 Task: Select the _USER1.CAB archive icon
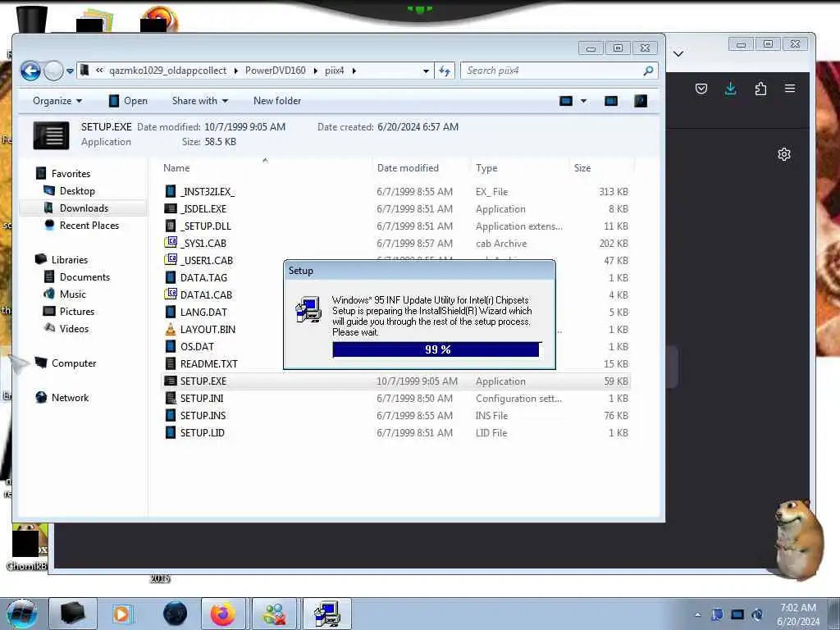coord(171,260)
